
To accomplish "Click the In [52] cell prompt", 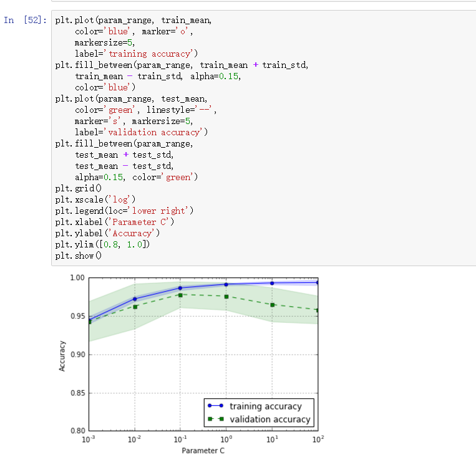I will (25, 20).
